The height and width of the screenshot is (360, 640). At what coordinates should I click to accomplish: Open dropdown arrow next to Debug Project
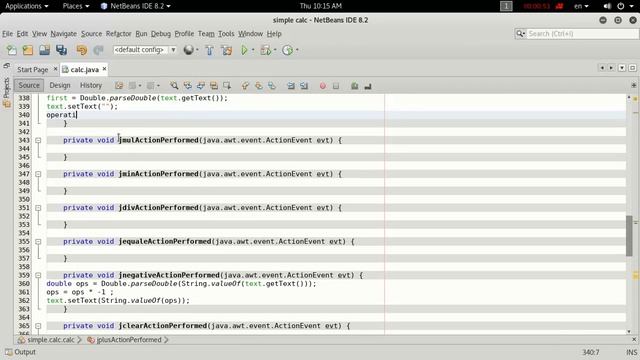coord(275,50)
